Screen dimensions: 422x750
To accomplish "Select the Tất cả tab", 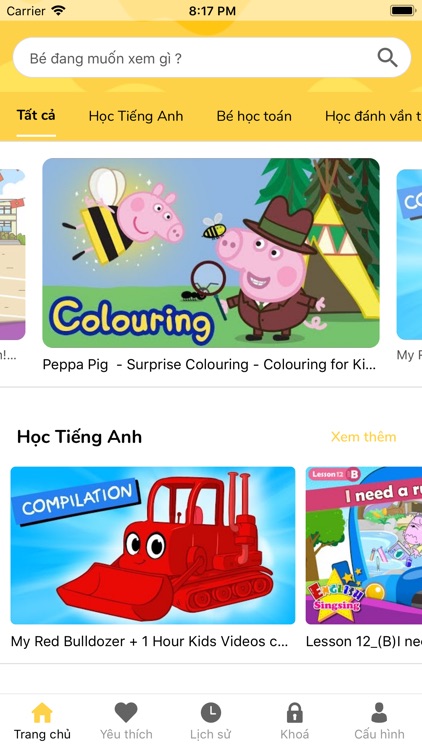I will [x=36, y=115].
